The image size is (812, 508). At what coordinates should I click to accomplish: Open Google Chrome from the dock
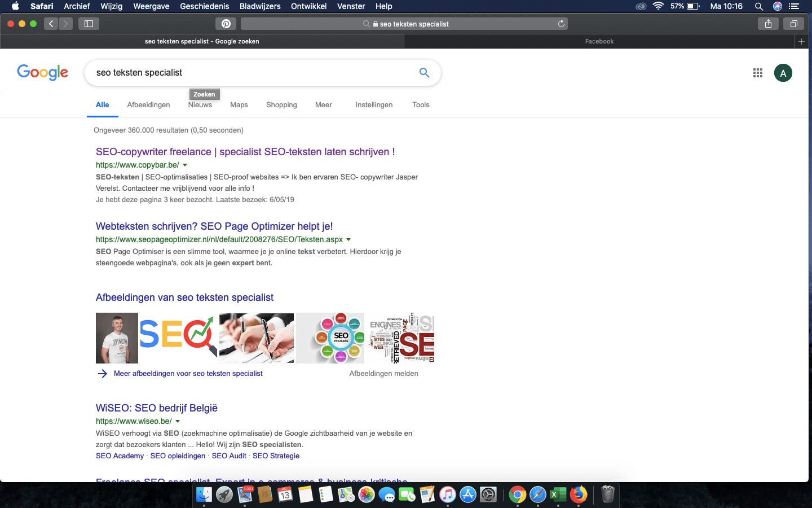pyautogui.click(x=518, y=495)
